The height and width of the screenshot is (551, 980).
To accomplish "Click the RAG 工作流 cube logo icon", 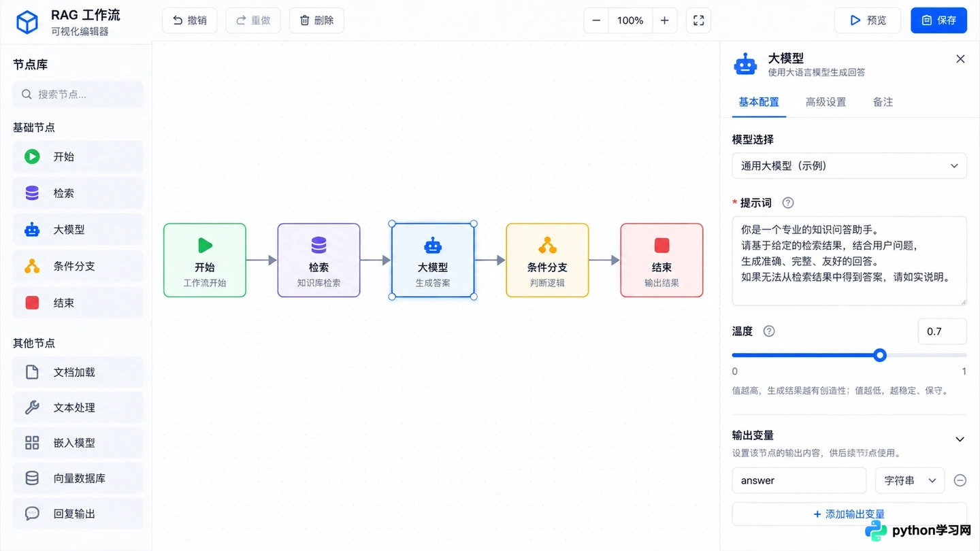I will coord(27,22).
